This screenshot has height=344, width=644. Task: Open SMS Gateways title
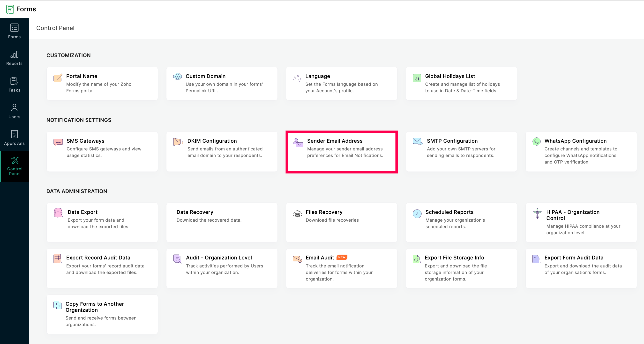tap(85, 141)
